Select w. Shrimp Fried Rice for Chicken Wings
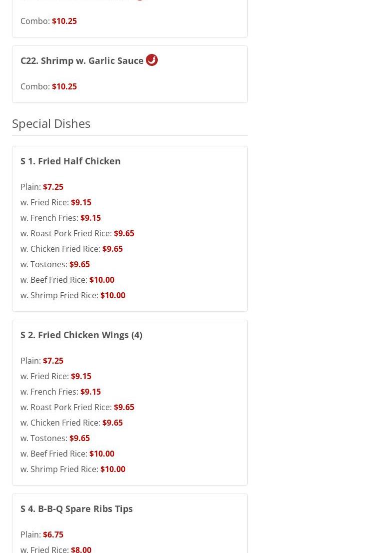Viewport: 392px width, 553px height. pos(73,469)
